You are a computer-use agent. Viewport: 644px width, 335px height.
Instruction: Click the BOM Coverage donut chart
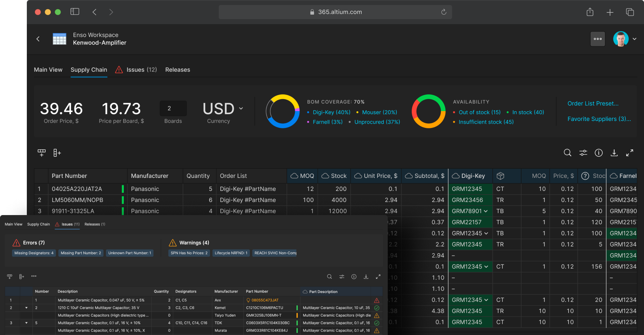click(282, 111)
